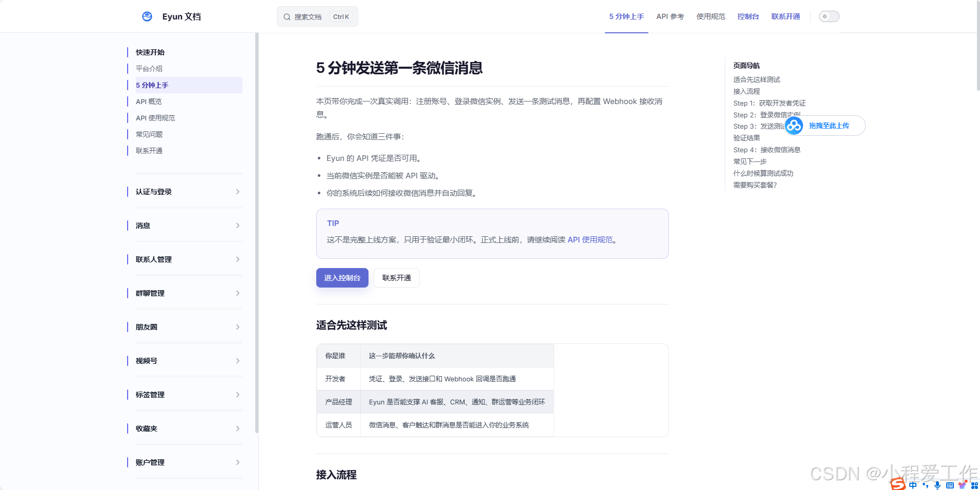
Task: Click the 快速开始 sidebar heading
Action: [x=150, y=52]
